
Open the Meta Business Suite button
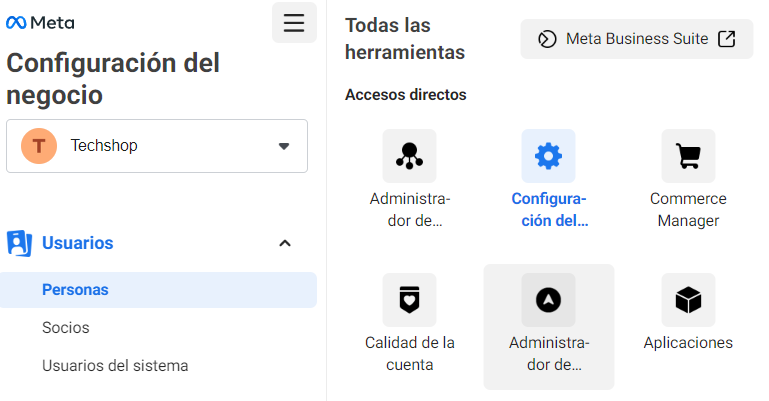[637, 39]
